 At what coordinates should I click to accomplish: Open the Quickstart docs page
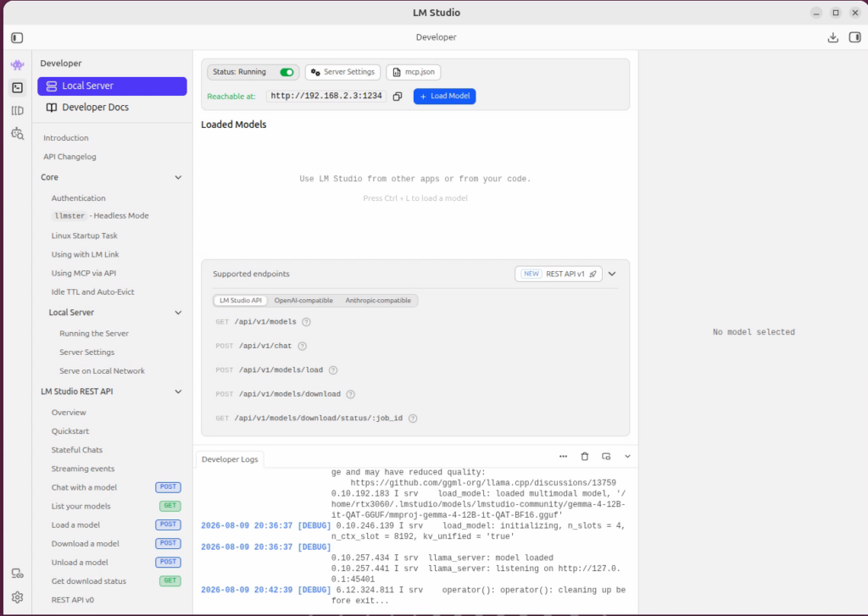pyautogui.click(x=70, y=431)
